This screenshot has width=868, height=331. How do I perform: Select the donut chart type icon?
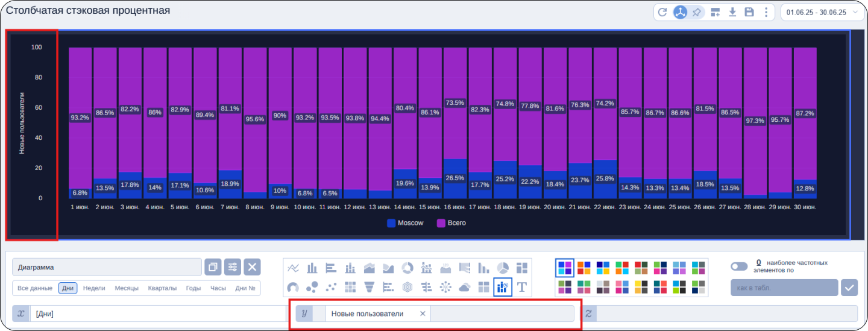pos(407,268)
